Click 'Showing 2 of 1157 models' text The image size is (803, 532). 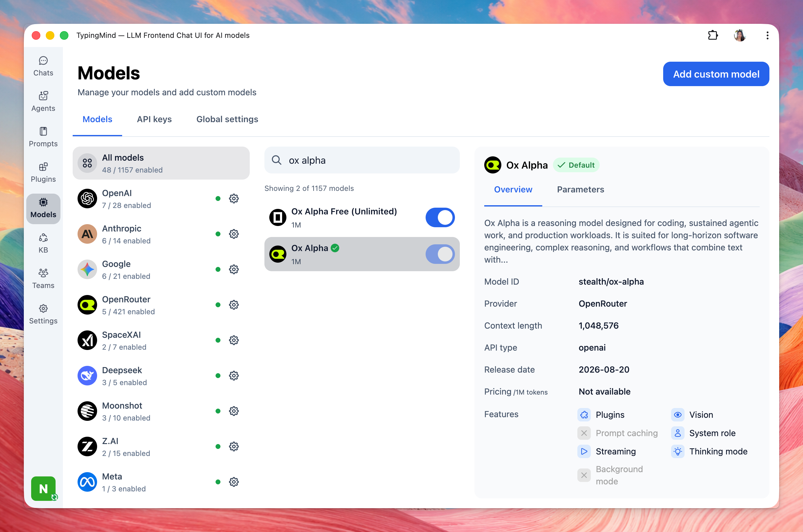click(x=309, y=188)
